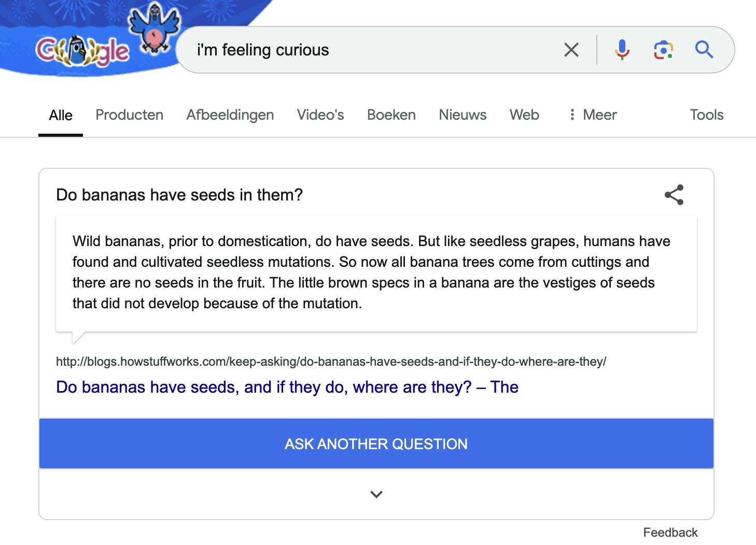Open the Video's results tab
756x545 pixels.
[320, 115]
